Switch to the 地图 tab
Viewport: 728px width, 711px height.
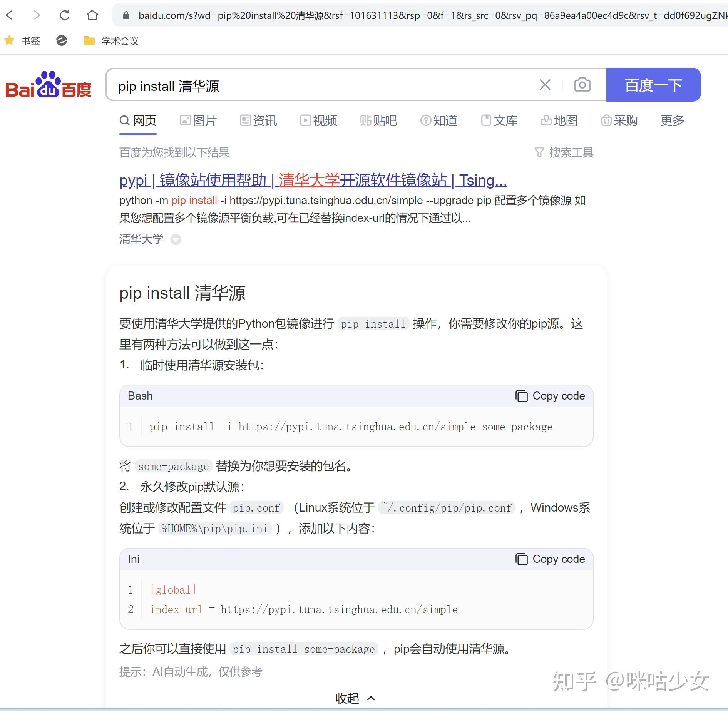559,121
